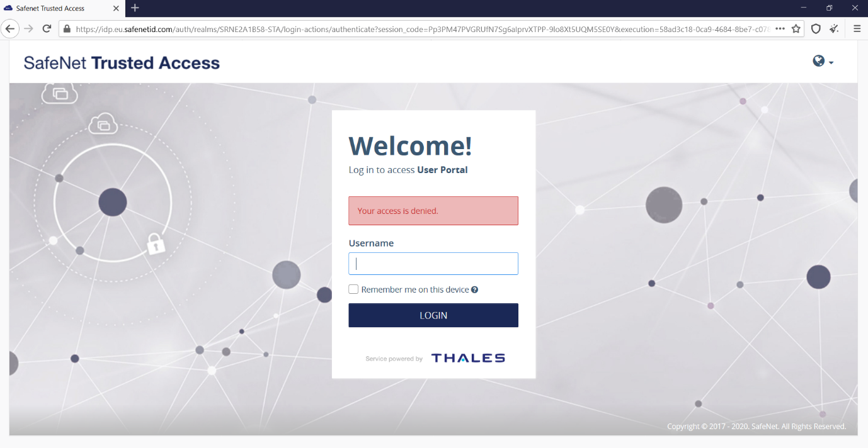Viewport: 868px width, 448px height.
Task: Restore down the browser window
Action: click(x=829, y=8)
